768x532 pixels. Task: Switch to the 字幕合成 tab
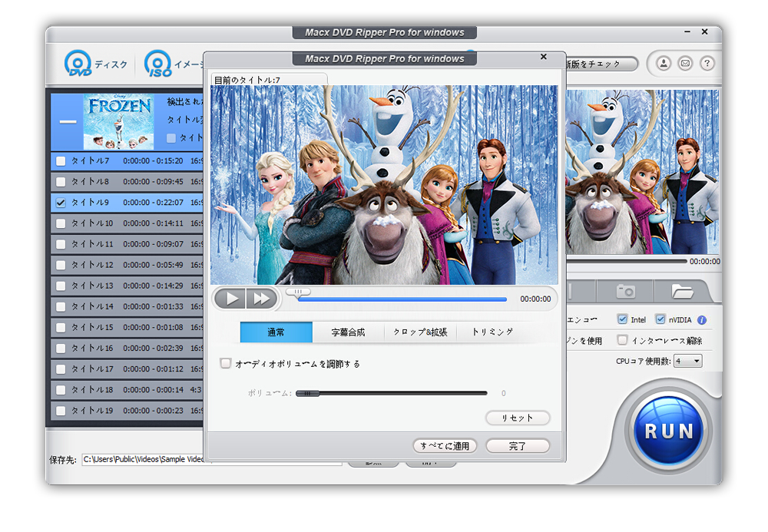tap(348, 332)
